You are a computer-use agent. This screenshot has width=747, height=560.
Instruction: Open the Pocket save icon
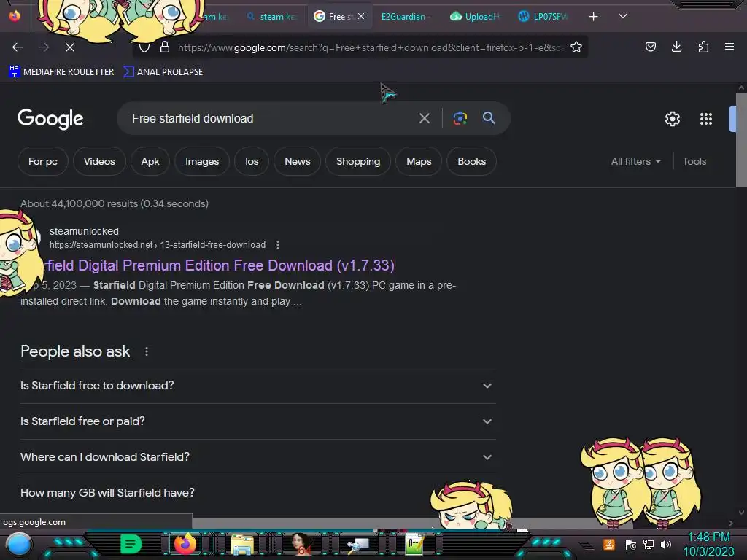click(x=650, y=47)
